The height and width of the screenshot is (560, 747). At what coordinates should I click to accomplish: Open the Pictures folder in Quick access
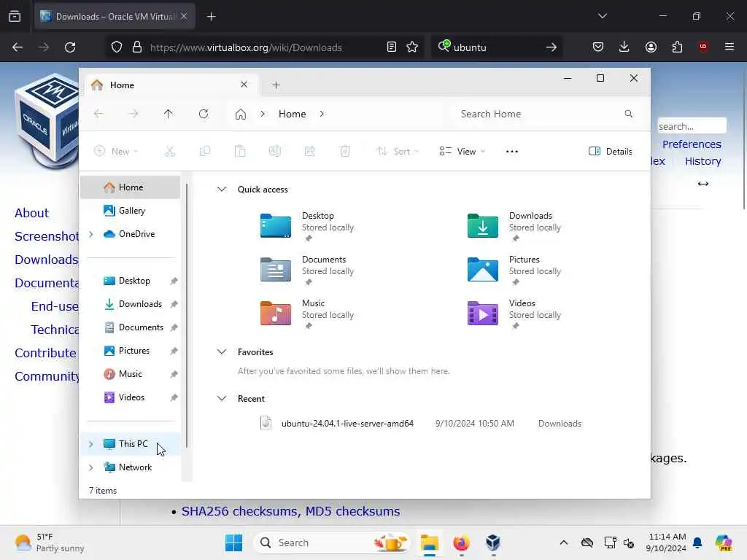[514, 270]
